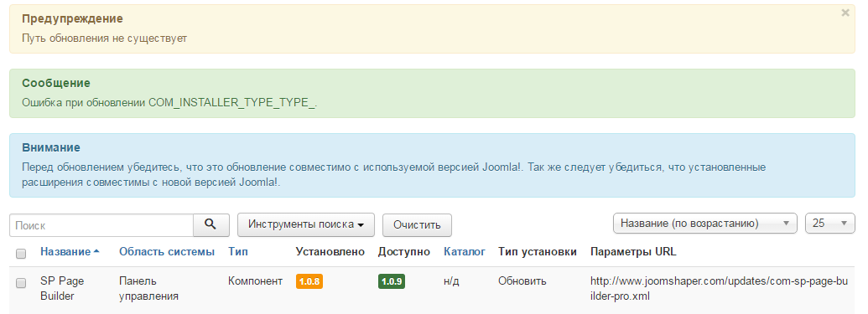The image size is (868, 314).
Task: Expand the Инструменты поиска dropdown
Action: click(306, 224)
